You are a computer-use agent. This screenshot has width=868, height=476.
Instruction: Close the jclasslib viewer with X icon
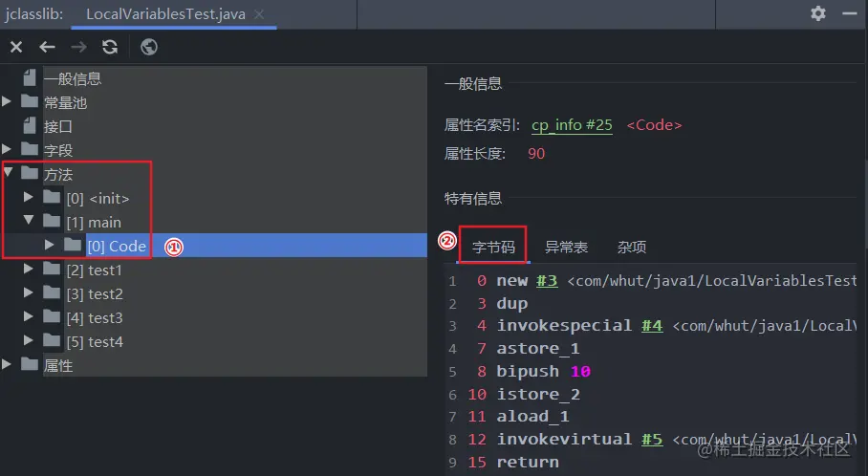tap(16, 47)
